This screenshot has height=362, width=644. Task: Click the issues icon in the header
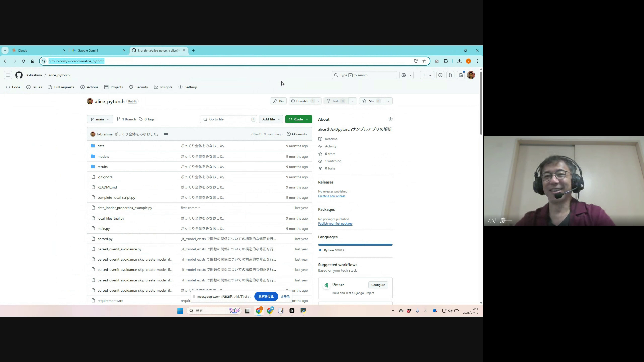(x=440, y=75)
